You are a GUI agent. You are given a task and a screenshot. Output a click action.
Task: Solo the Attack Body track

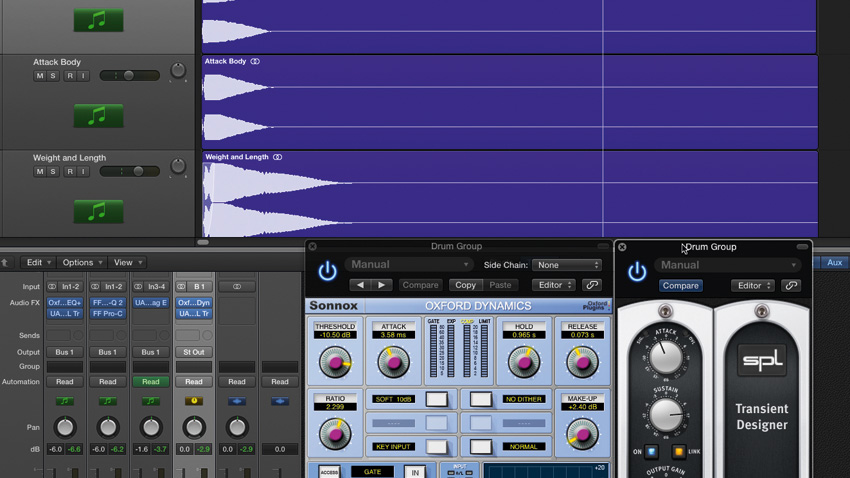pos(53,76)
